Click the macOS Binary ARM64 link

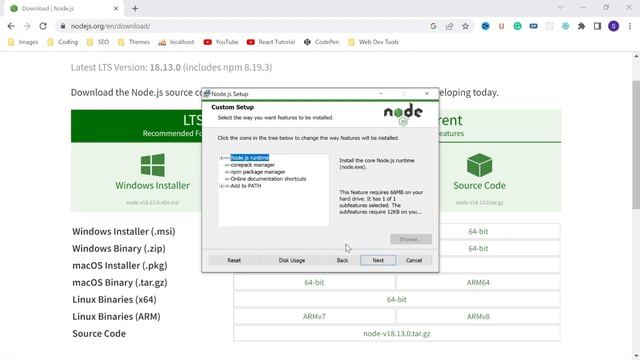[x=478, y=282]
